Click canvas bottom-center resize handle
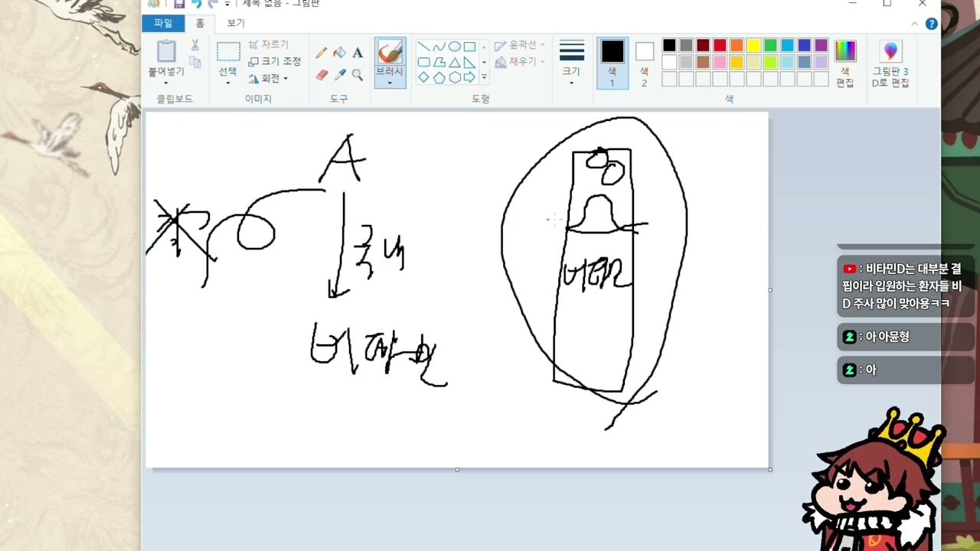 (457, 469)
